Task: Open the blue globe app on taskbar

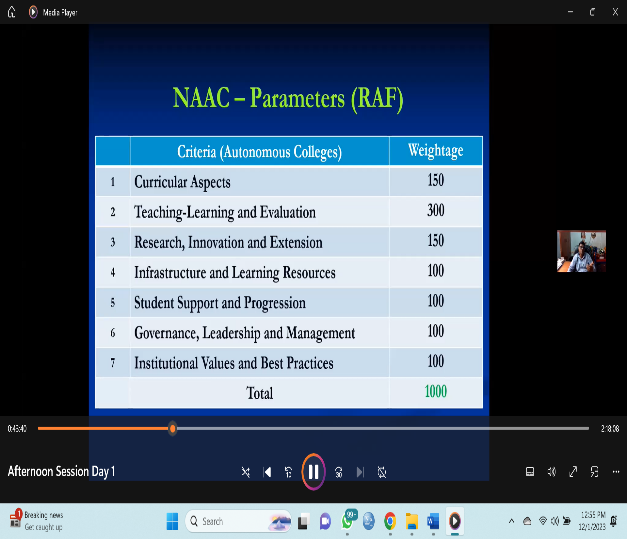Action: [369, 521]
